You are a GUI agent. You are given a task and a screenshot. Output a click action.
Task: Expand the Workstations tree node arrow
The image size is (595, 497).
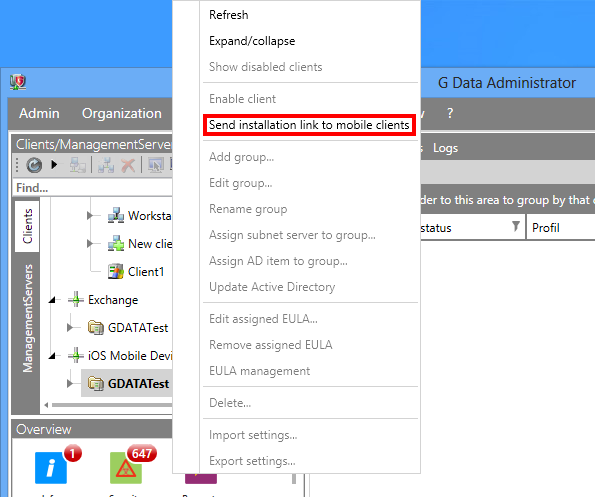coord(90,216)
